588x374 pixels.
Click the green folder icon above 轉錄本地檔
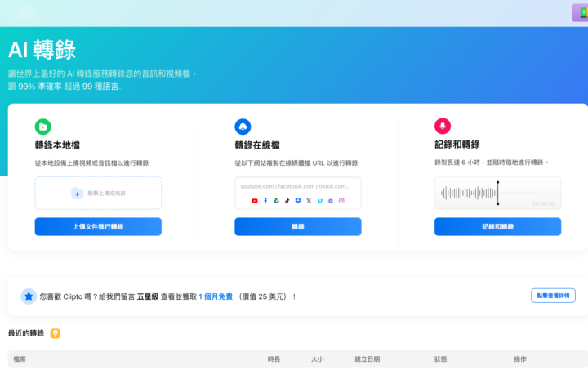pyautogui.click(x=43, y=127)
